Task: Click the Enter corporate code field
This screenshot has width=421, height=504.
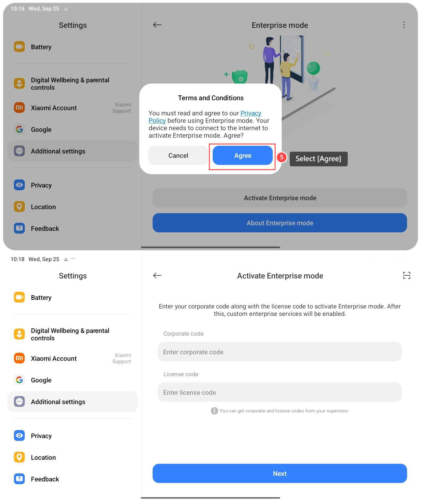Action: coord(280,352)
